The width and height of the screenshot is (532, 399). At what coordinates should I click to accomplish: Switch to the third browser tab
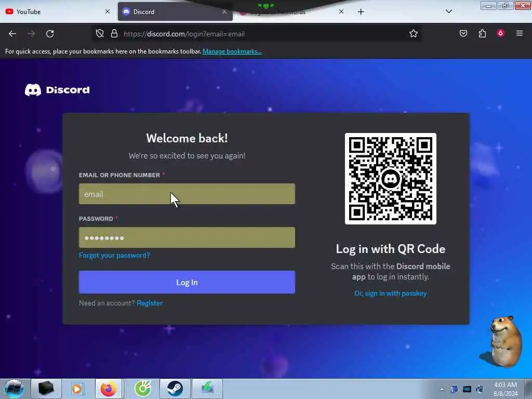[292, 12]
